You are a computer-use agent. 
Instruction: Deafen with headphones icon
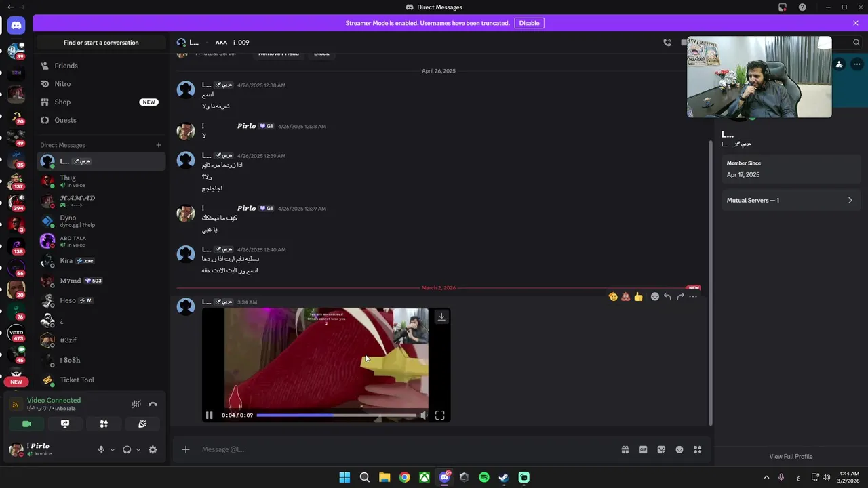pos(127,449)
